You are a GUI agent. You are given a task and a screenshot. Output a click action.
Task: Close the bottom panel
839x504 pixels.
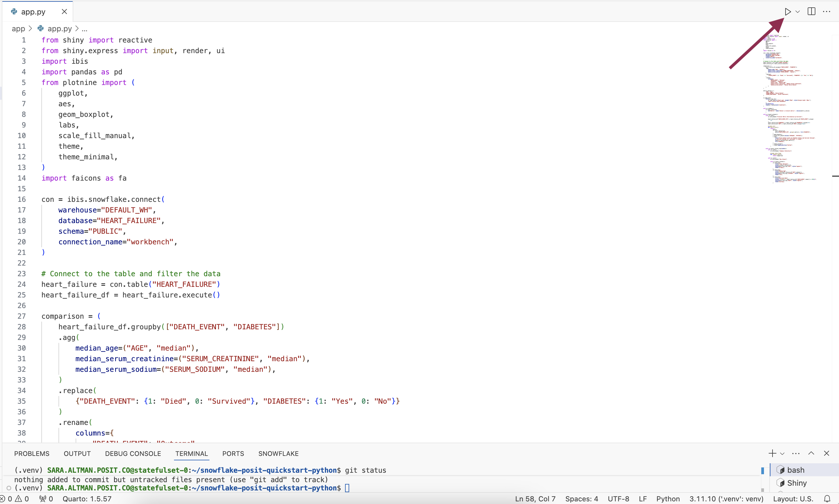[x=826, y=454]
